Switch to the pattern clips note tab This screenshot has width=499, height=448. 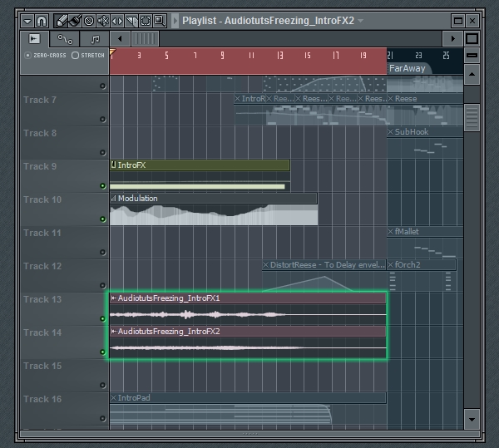pos(95,39)
